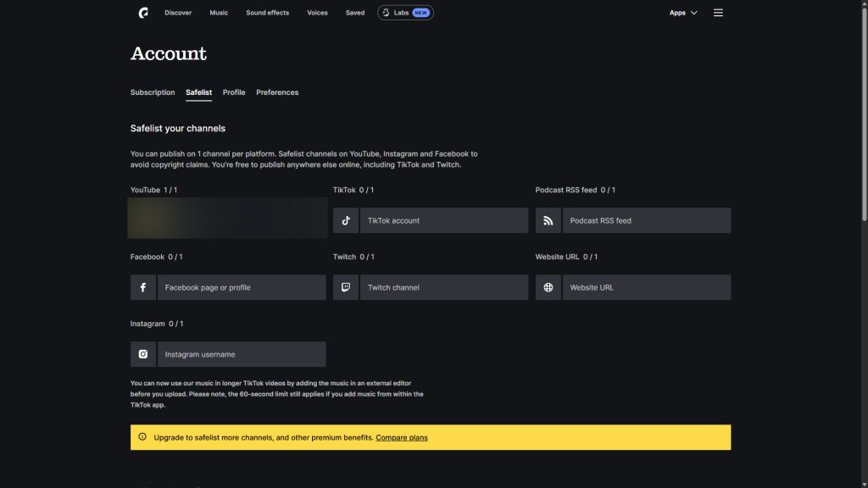Click the Podcast RSS feed icon
Screen dimensions: 868x488
coord(548,221)
